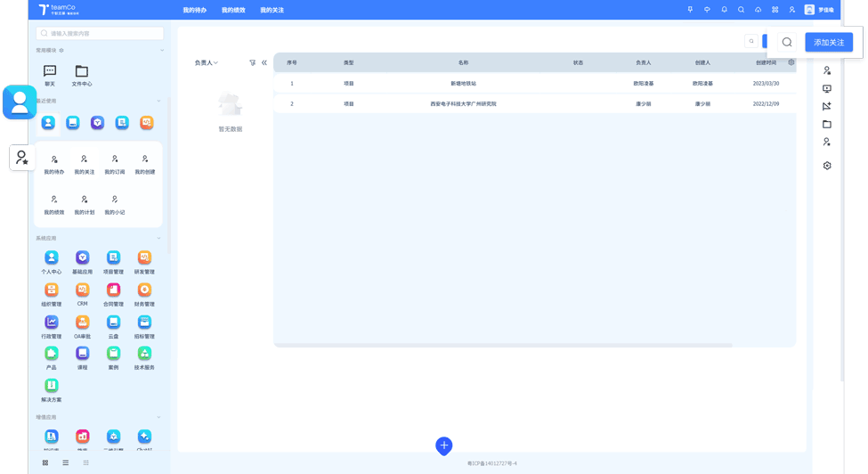The height and width of the screenshot is (474, 868).
Task: Click the 添加关注 button
Action: (828, 42)
